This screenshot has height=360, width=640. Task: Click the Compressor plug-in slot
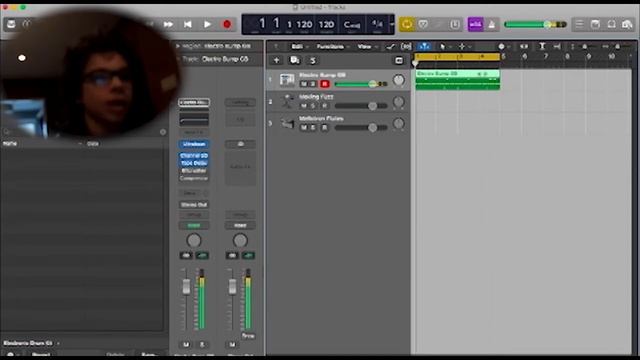point(194,178)
